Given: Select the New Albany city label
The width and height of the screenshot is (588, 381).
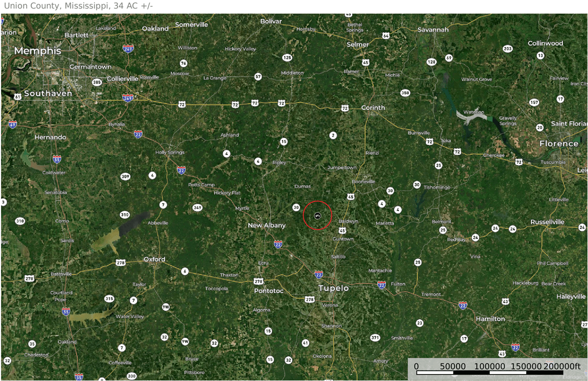Looking at the screenshot, I should click(x=267, y=225).
